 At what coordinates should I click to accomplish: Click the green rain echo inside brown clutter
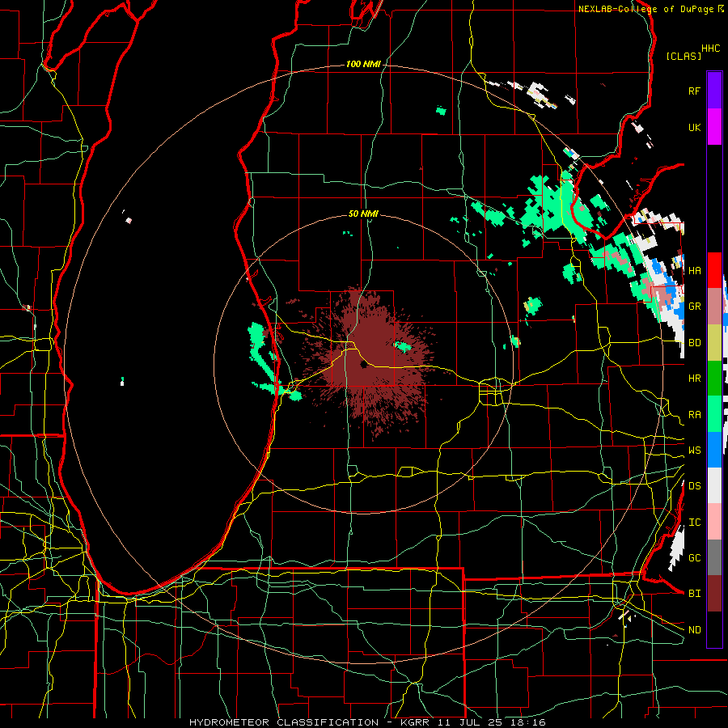point(402,346)
